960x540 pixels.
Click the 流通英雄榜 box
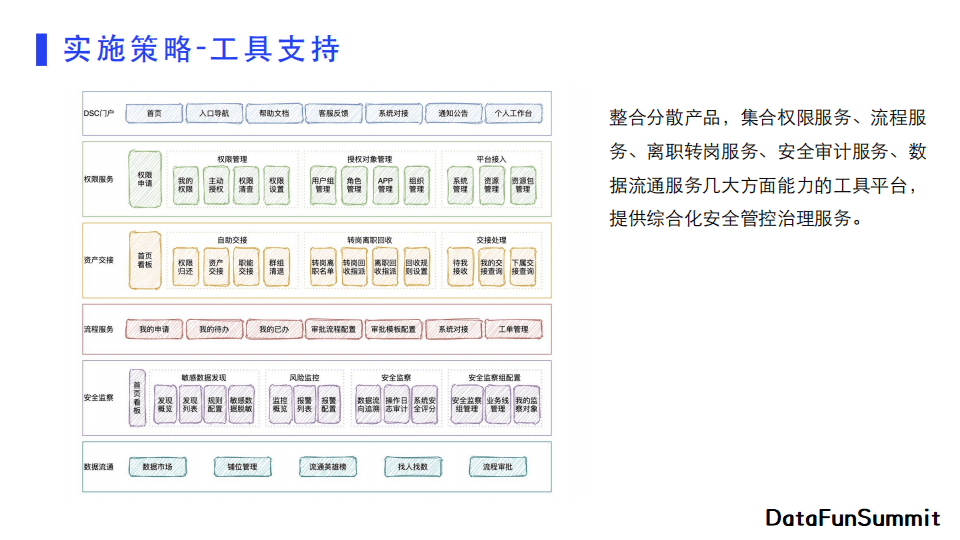tap(328, 467)
